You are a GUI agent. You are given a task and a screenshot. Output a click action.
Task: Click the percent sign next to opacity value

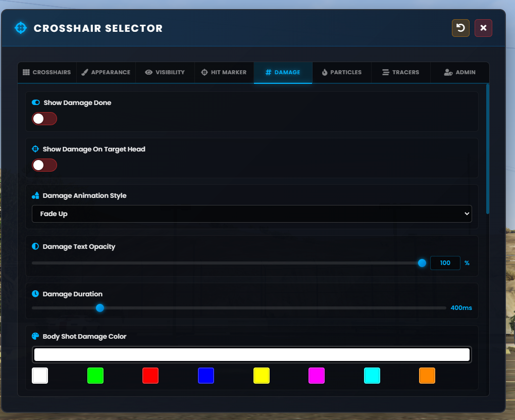[x=467, y=263]
